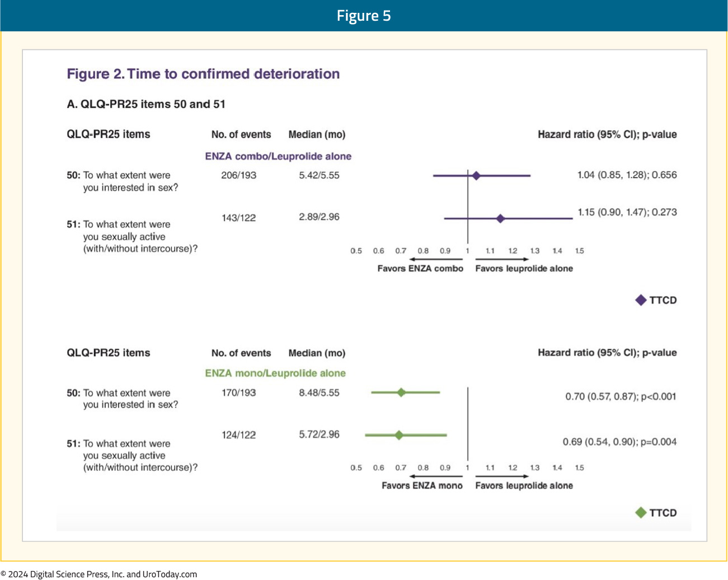Click the '1.5' axis tick in the combo plot

(x=579, y=251)
